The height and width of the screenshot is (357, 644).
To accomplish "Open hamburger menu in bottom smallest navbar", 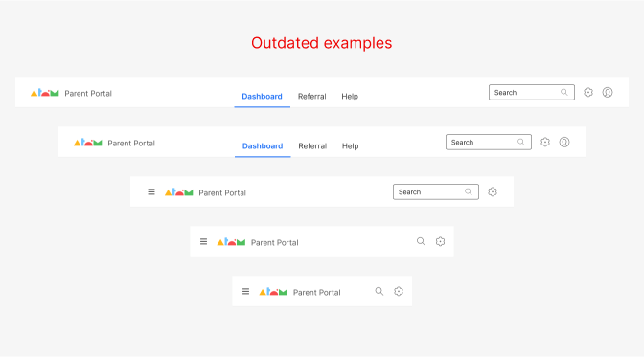I will 245,291.
